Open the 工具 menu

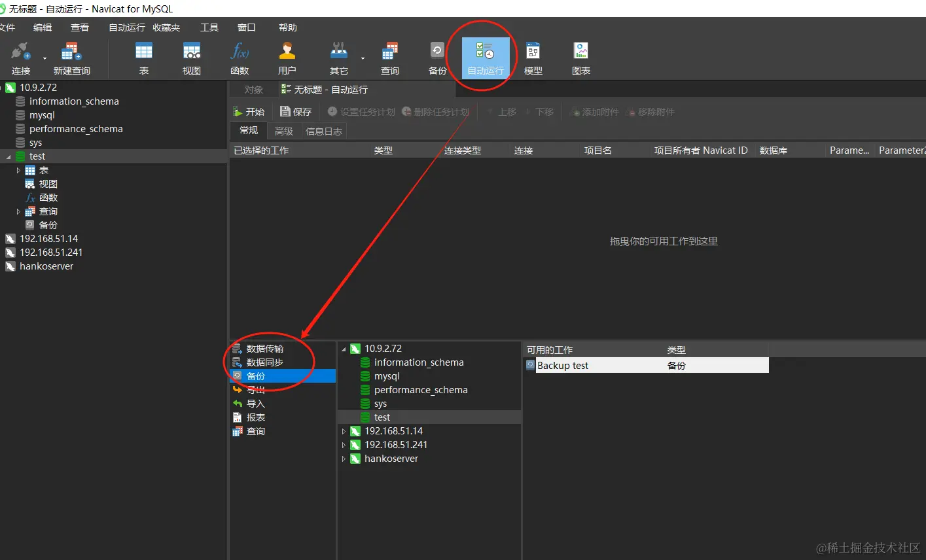point(209,27)
